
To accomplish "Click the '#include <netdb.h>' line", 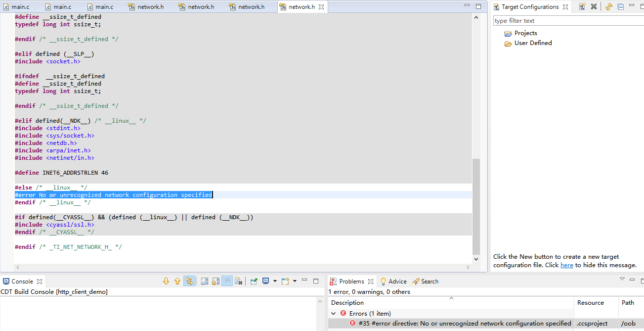I will 46,143.
